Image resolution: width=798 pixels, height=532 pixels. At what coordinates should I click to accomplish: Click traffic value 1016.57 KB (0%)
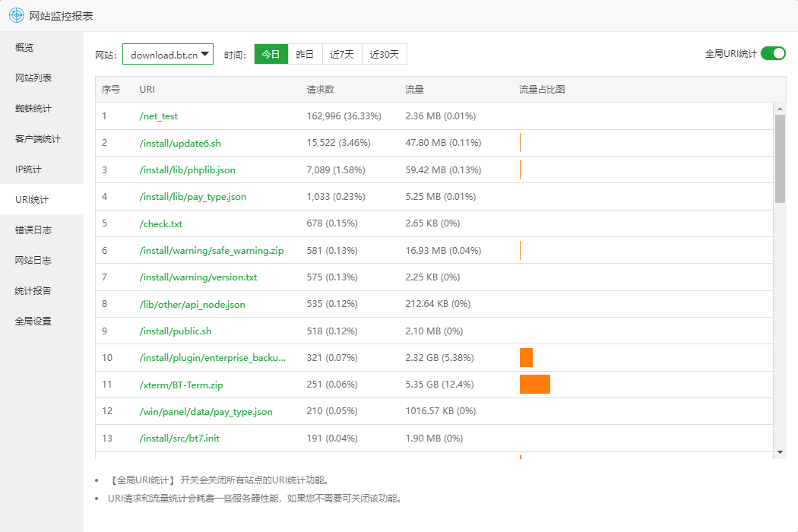[440, 411]
